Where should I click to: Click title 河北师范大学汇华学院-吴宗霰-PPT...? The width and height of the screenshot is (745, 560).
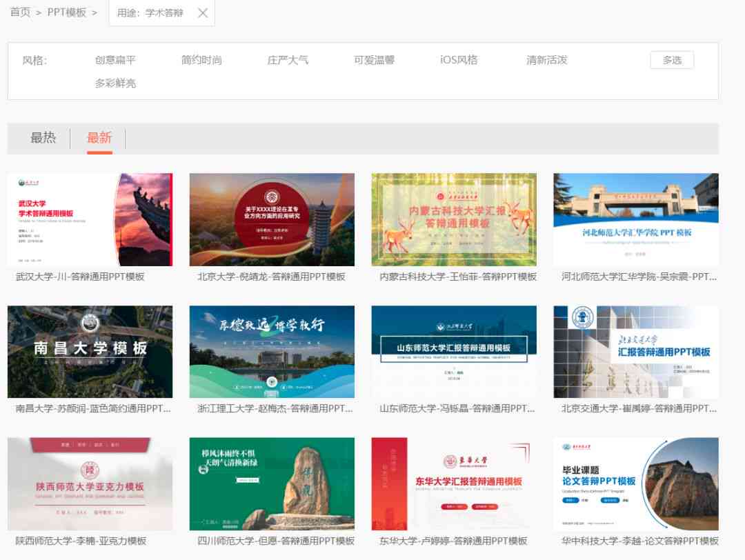[x=639, y=277]
